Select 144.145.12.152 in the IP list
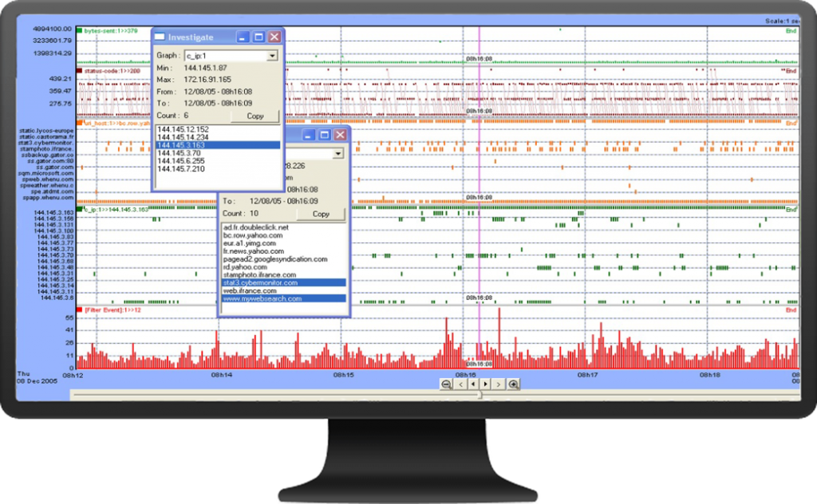This screenshot has height=504, width=817. click(183, 129)
